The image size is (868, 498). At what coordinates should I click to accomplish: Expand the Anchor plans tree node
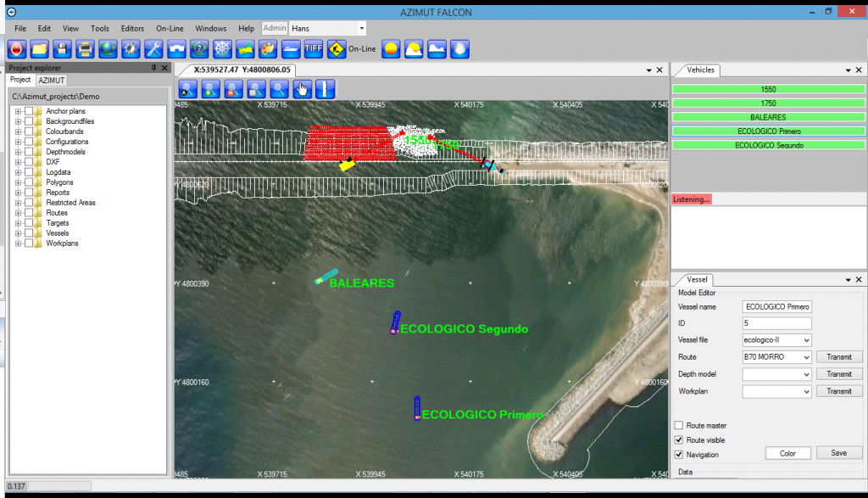18,111
